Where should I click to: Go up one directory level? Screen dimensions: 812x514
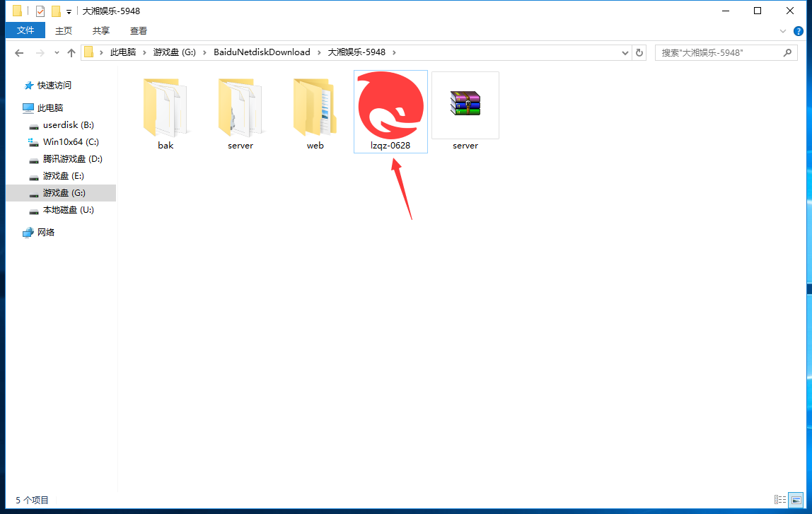(x=71, y=53)
